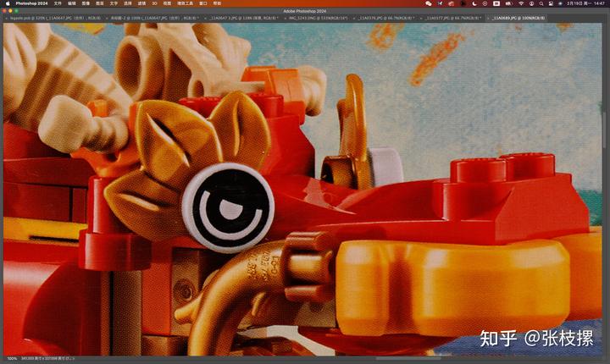
Task: Switch to the 未标题-2 document tab
Action: click(157, 18)
